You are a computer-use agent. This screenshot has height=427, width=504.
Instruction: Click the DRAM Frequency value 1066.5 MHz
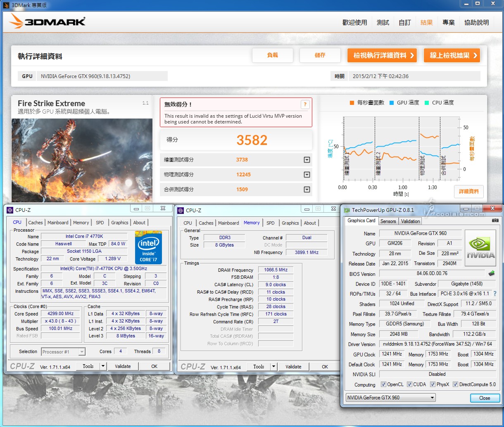click(x=276, y=270)
